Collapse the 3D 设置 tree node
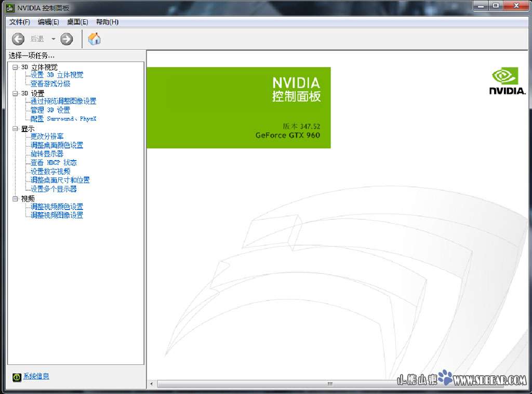Viewport: 532px width, 394px height. [x=15, y=94]
